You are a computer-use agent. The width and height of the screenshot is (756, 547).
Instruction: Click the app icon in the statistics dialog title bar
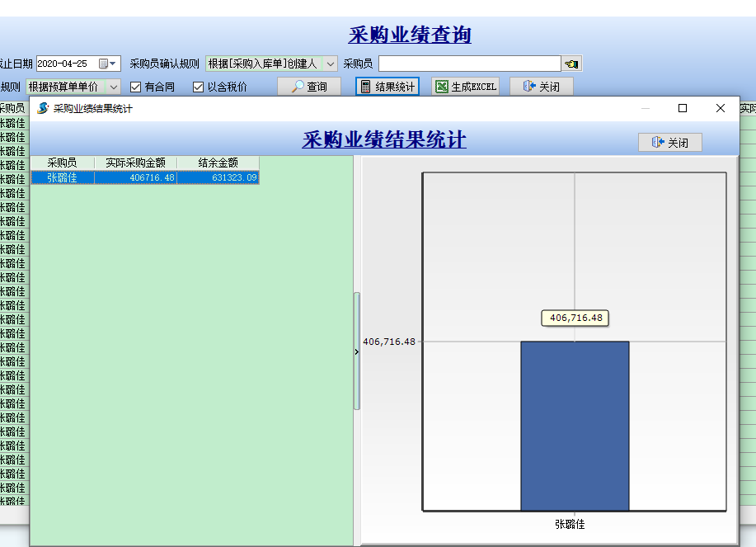pyautogui.click(x=43, y=109)
